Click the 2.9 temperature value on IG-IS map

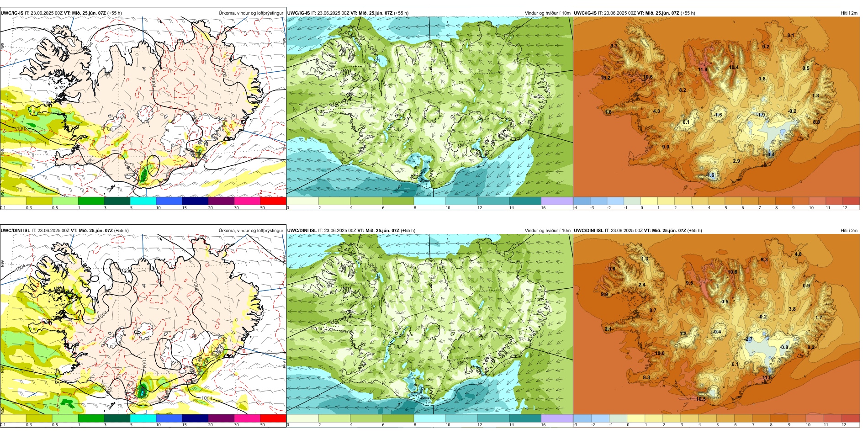(x=736, y=161)
